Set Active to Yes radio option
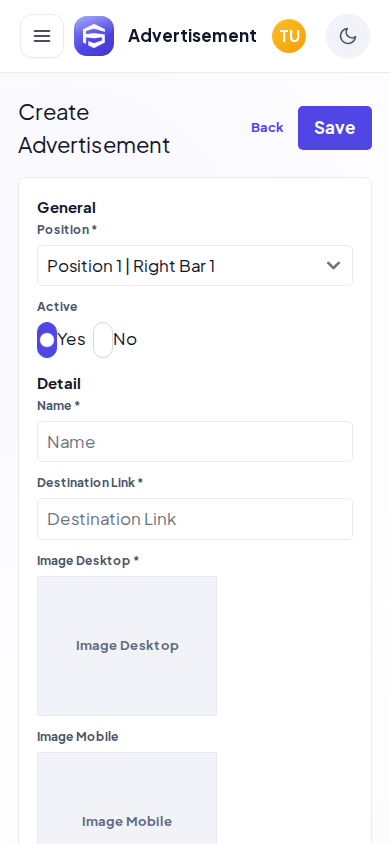This screenshot has width=390, height=844. click(x=47, y=340)
